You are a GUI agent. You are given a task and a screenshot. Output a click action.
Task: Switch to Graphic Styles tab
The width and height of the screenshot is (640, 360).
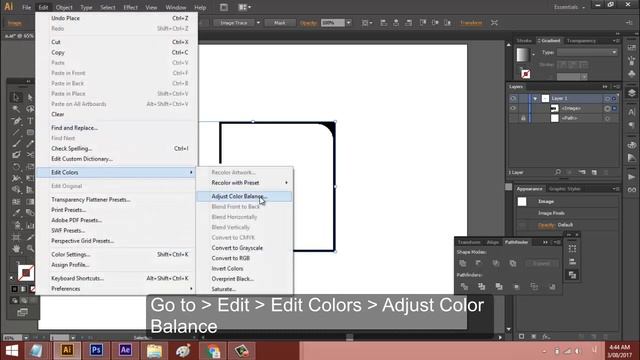[564, 189]
